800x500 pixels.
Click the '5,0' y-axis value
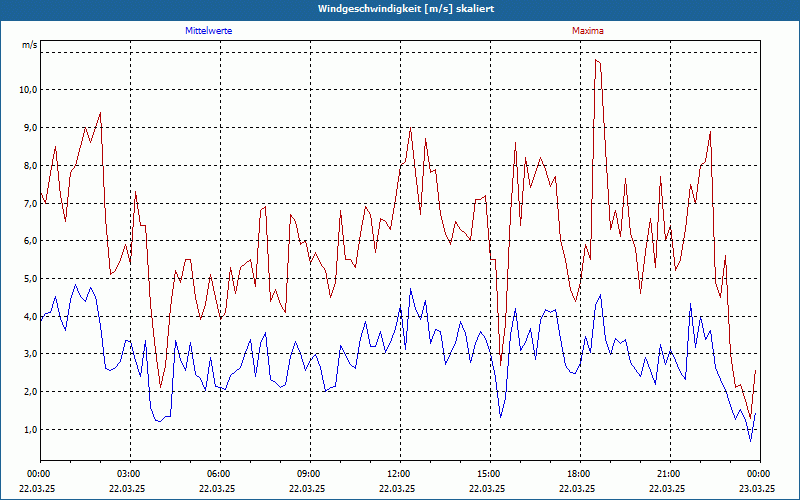point(30,279)
